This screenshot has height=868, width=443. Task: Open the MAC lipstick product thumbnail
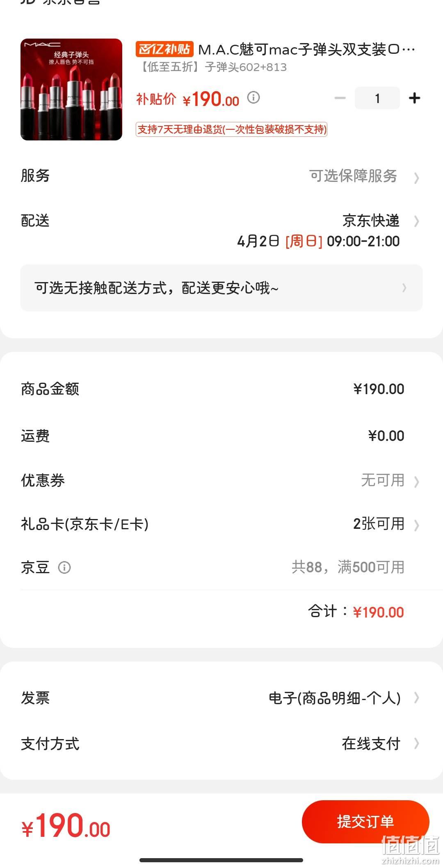point(71,90)
